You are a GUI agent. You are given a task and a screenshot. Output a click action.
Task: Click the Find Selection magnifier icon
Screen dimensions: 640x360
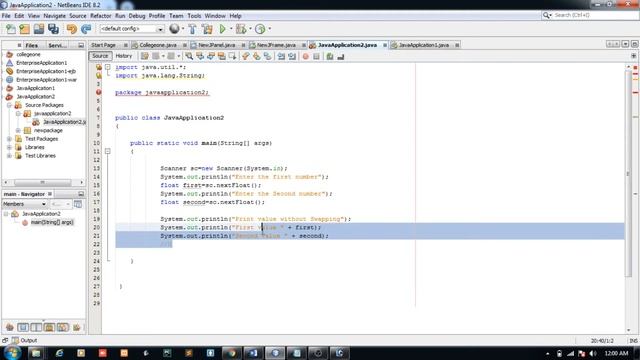coord(189,56)
